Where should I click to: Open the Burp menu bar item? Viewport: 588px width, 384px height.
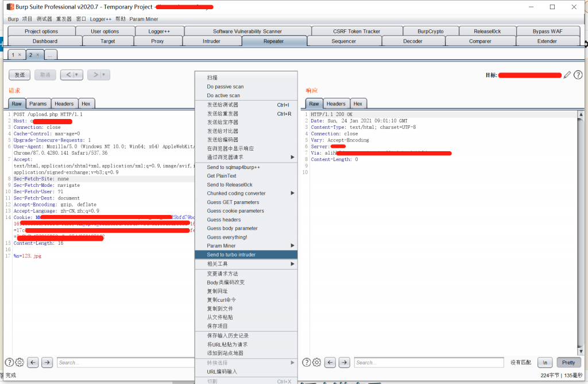(x=13, y=19)
